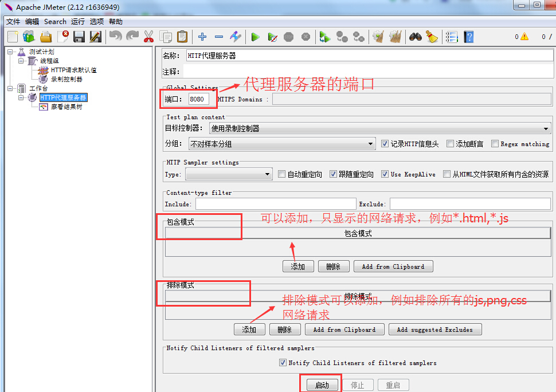Open the 目标控制器 dropdown
The width and height of the screenshot is (556, 392).
click(x=380, y=128)
